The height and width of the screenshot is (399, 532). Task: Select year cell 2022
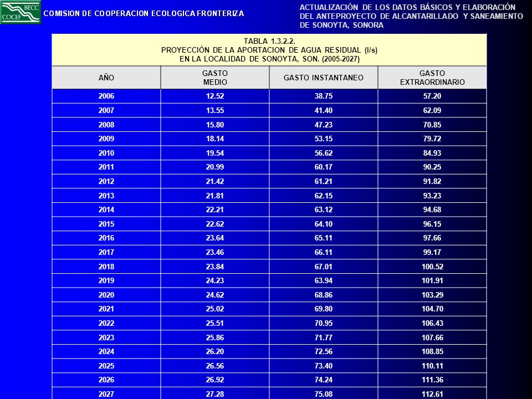[x=106, y=323]
